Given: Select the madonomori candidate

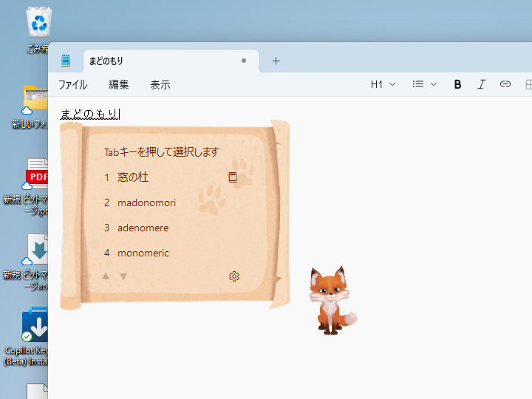Looking at the screenshot, I should 146,202.
